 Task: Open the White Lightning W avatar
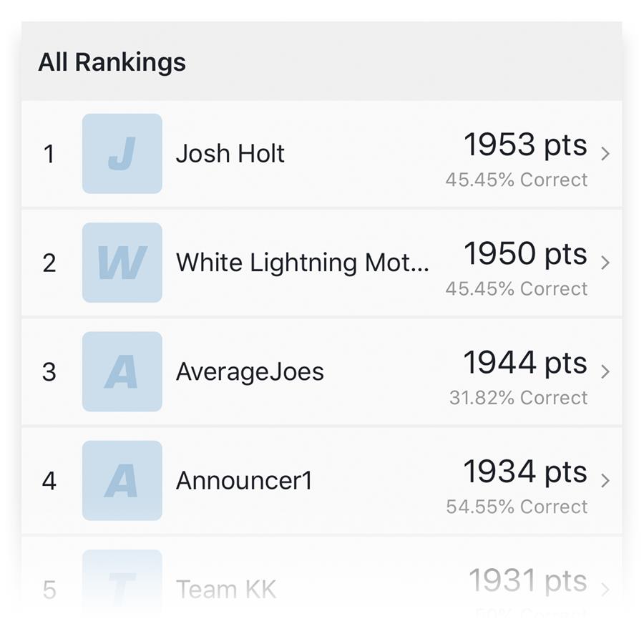point(122,263)
